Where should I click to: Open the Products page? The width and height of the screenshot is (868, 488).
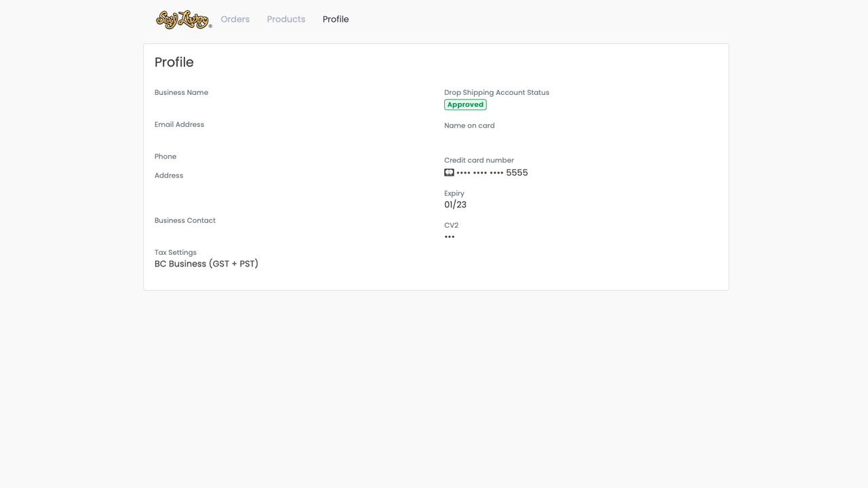click(x=285, y=19)
